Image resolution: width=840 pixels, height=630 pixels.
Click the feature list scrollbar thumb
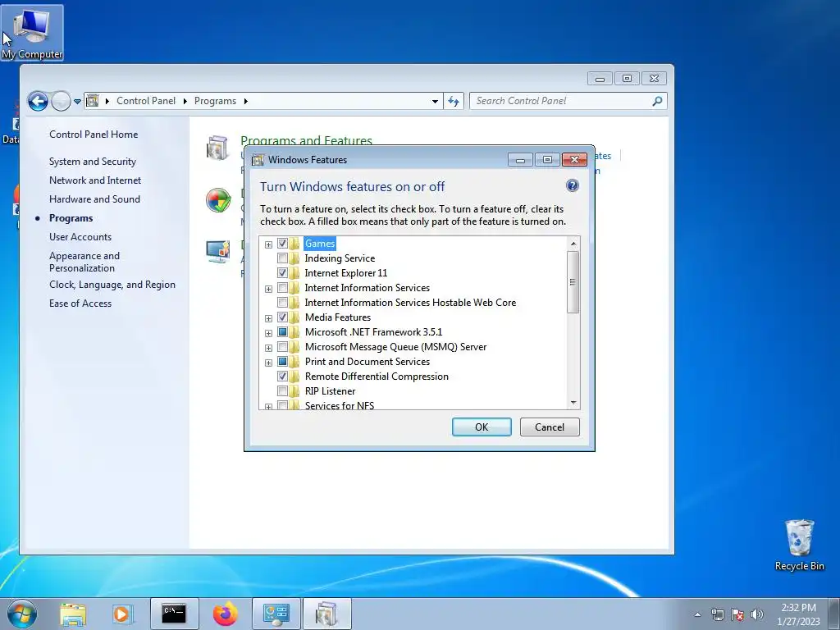tap(573, 282)
